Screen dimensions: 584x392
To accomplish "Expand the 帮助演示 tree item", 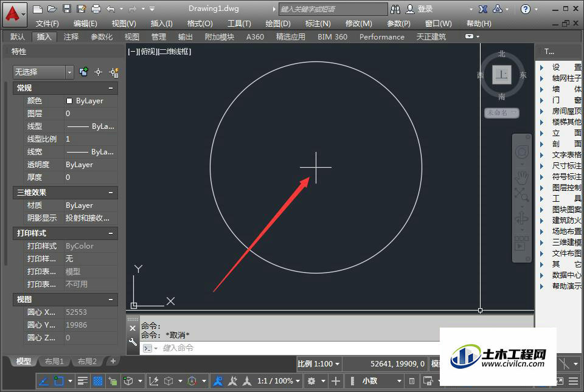I will pos(542,286).
